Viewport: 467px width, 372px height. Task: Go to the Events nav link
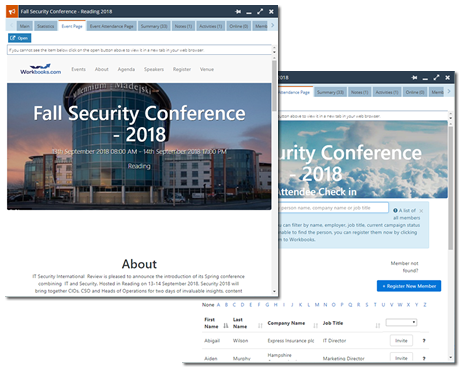[79, 69]
